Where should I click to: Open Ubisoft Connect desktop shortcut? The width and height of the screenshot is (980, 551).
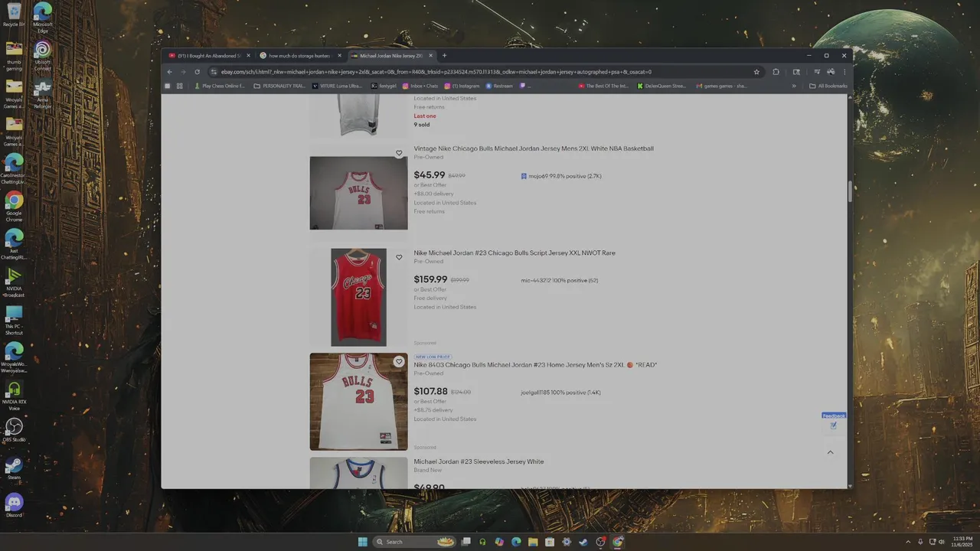tap(43, 55)
